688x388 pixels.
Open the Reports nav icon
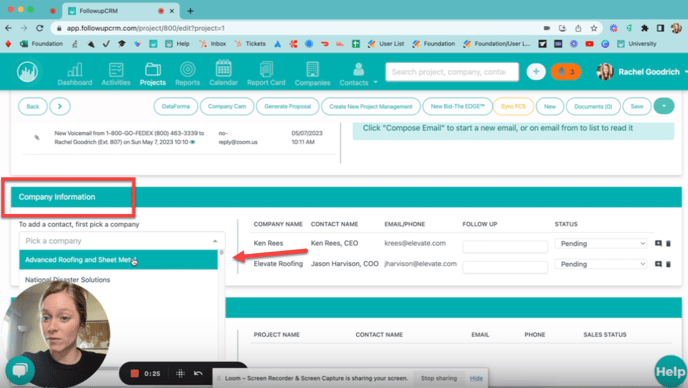click(187, 73)
